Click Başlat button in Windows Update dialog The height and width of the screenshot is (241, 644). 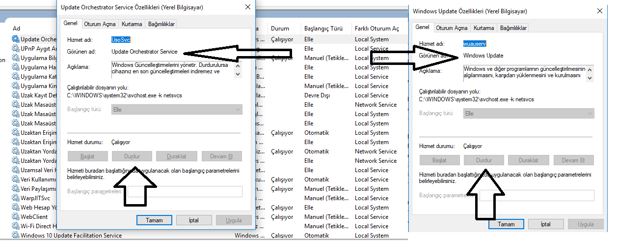(x=439, y=160)
